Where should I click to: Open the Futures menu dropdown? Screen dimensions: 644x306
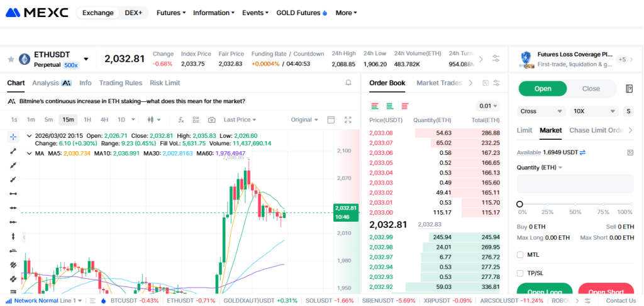click(x=171, y=13)
